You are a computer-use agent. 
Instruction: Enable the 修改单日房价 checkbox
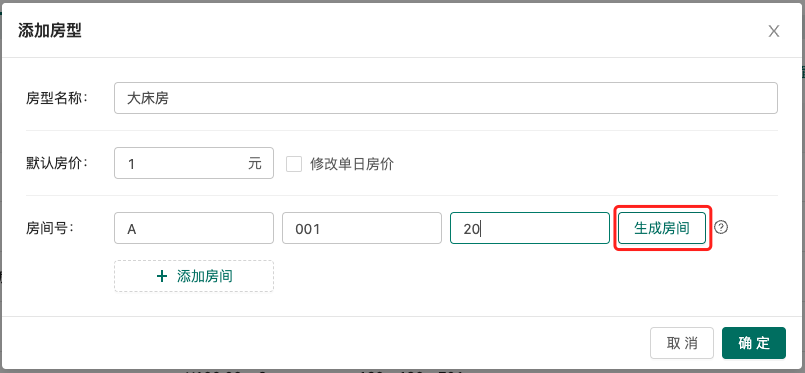pyautogui.click(x=294, y=164)
